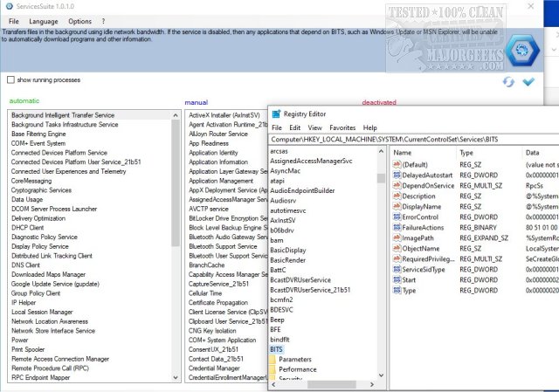Select the DisplayName value icon

[397, 206]
